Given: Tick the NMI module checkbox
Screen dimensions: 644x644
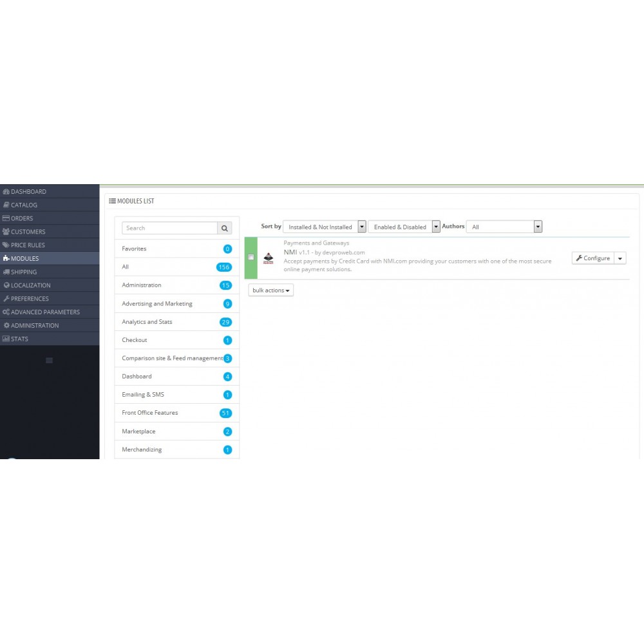Looking at the screenshot, I should point(251,257).
